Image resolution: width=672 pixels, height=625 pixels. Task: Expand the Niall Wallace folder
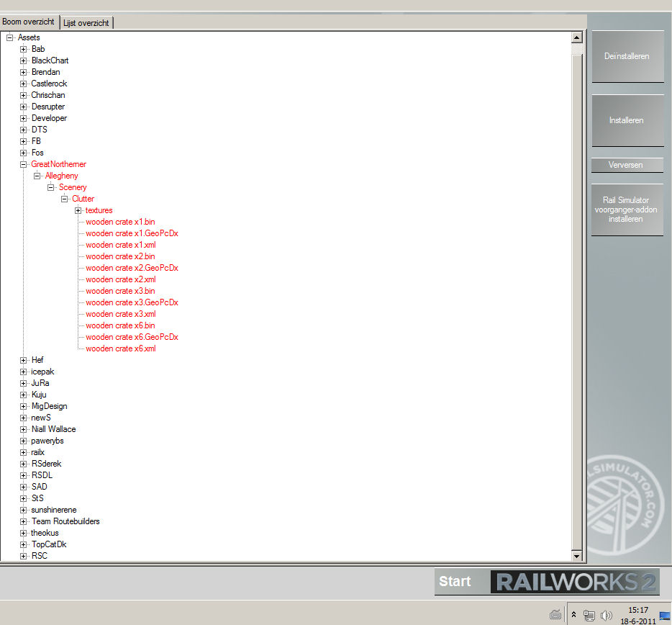[x=23, y=429]
